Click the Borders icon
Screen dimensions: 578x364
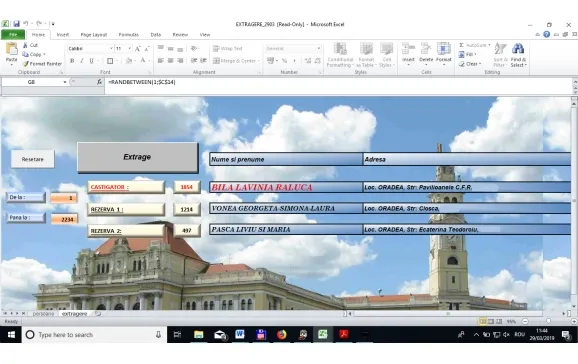pyautogui.click(x=110, y=60)
